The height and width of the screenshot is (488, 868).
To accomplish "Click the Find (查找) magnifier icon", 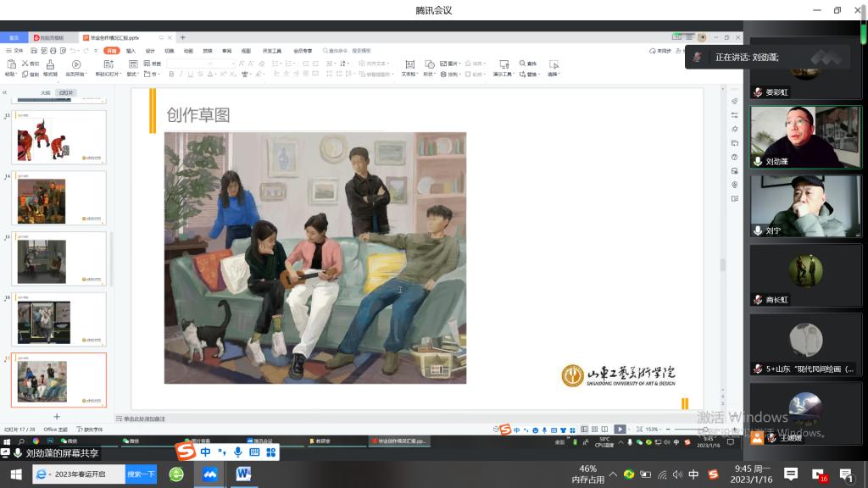I will (520, 64).
